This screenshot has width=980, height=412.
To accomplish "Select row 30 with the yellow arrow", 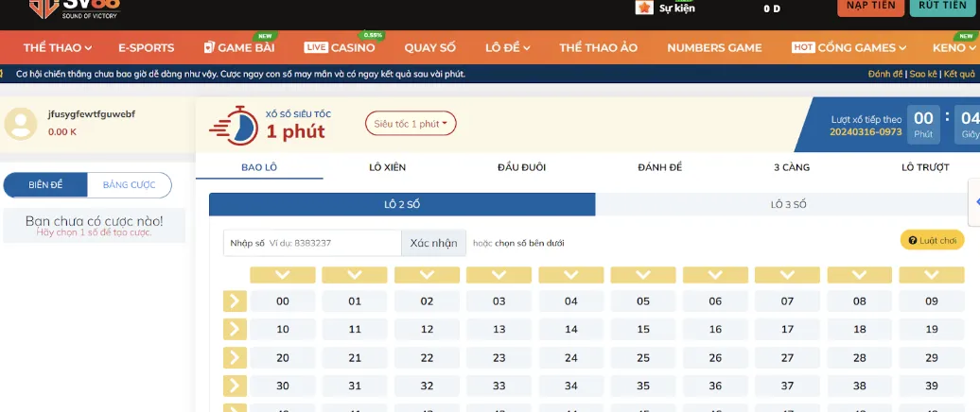I will click(234, 386).
